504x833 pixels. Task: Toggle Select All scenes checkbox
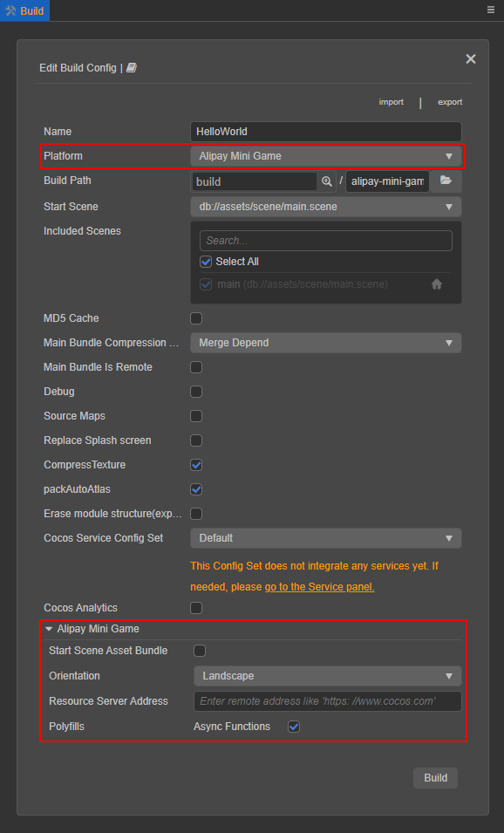[x=206, y=262]
